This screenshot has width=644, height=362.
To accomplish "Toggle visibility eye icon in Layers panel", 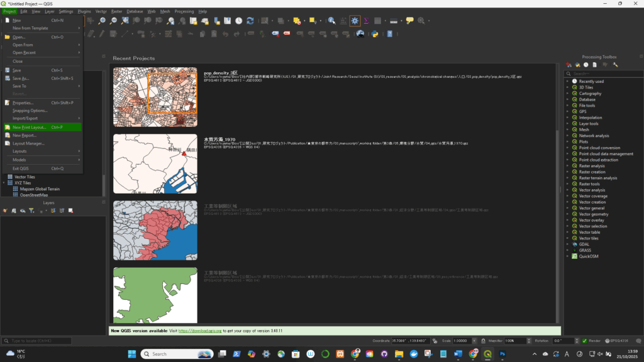I will [x=22, y=211].
